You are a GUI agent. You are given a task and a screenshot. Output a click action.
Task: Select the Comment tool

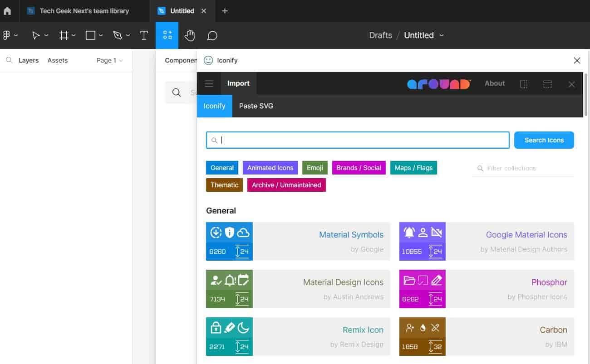(212, 35)
